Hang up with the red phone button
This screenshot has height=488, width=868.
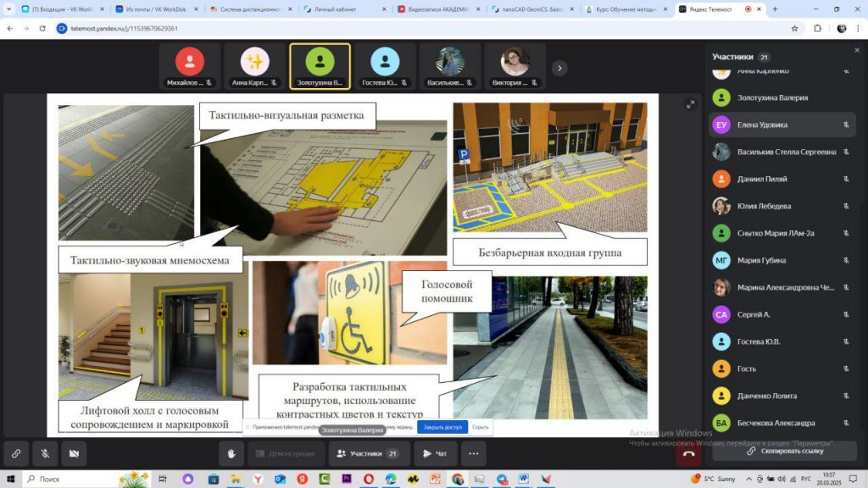pos(688,453)
